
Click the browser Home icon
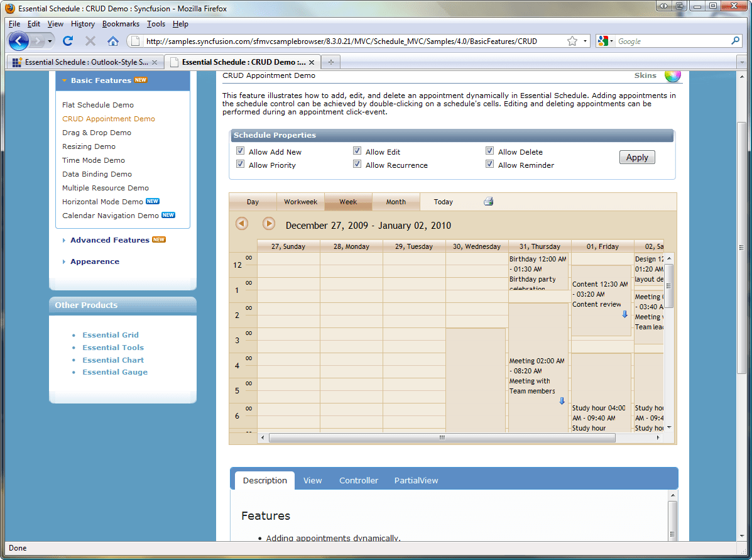pyautogui.click(x=113, y=41)
